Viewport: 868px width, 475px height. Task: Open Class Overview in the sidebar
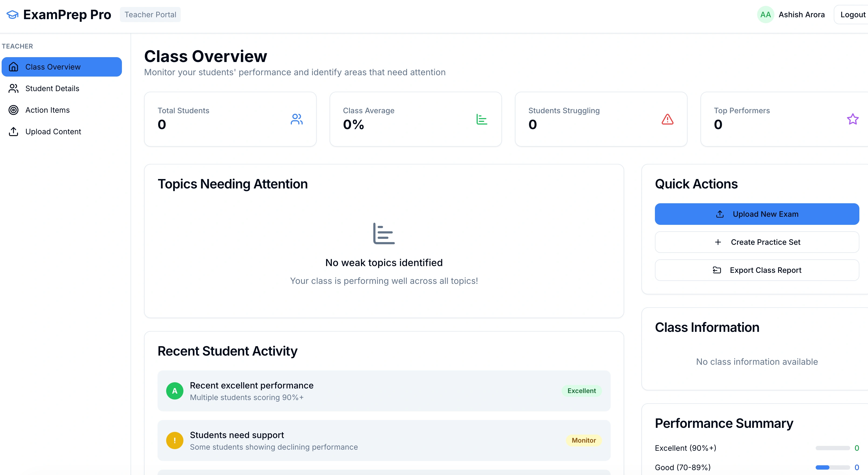click(x=62, y=67)
